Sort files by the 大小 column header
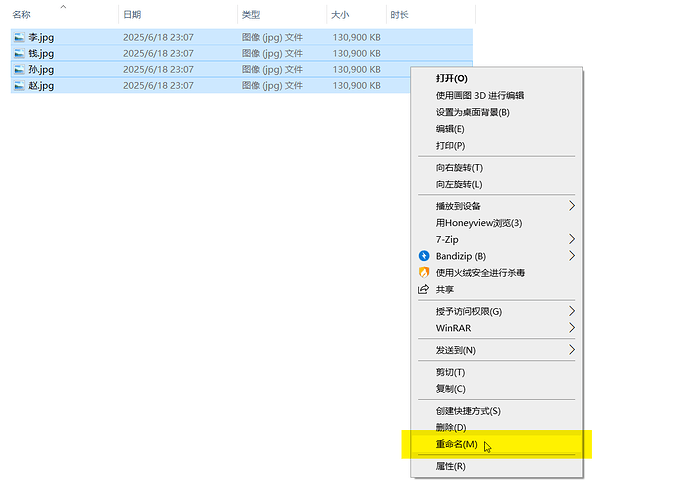Screen dimensions: 690x485 click(x=340, y=15)
